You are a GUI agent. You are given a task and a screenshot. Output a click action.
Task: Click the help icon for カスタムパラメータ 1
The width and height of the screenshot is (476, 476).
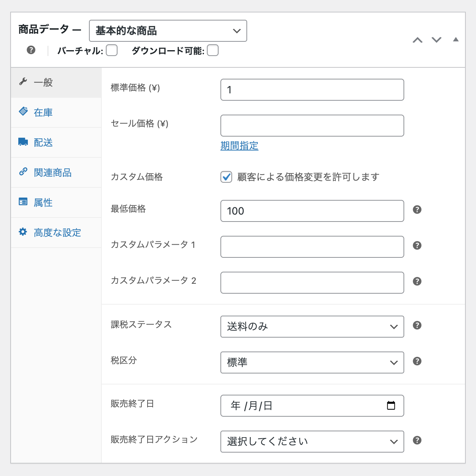pos(417,245)
